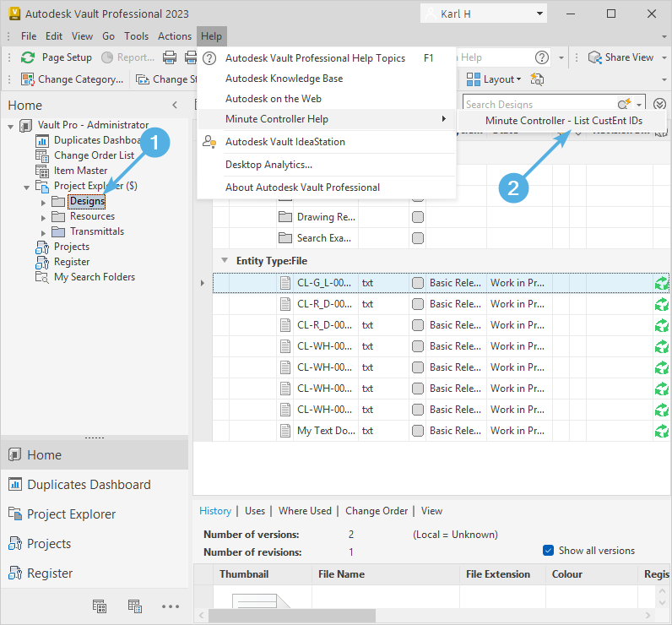Viewport: 672px width, 625px height.
Task: Switch to the Change Order tab
Action: (x=377, y=511)
